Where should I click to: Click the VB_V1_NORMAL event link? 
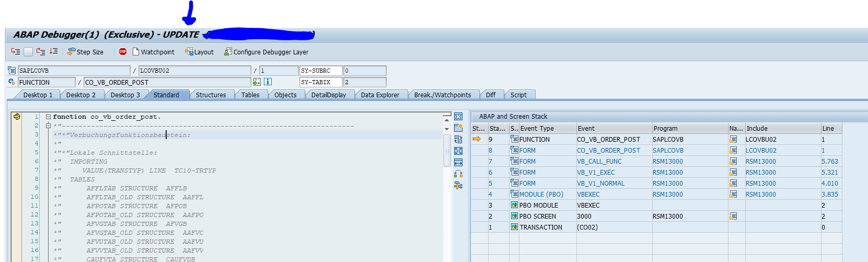pos(600,184)
